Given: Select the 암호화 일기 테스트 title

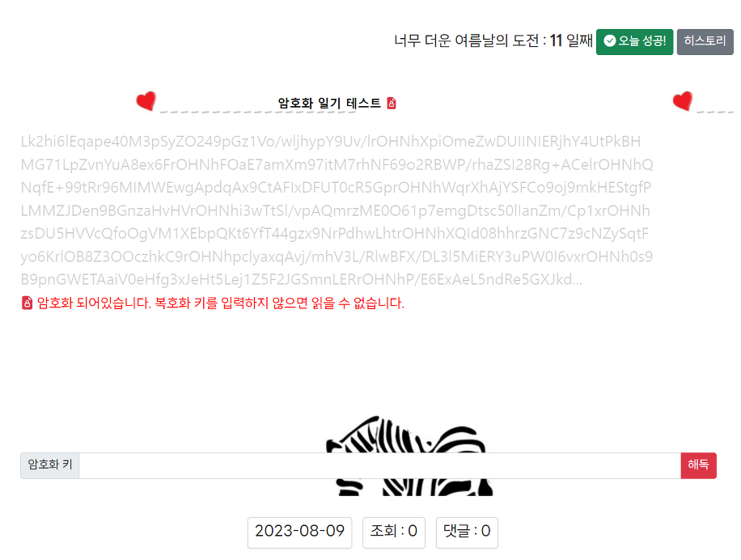Looking at the screenshot, I should tap(329, 103).
